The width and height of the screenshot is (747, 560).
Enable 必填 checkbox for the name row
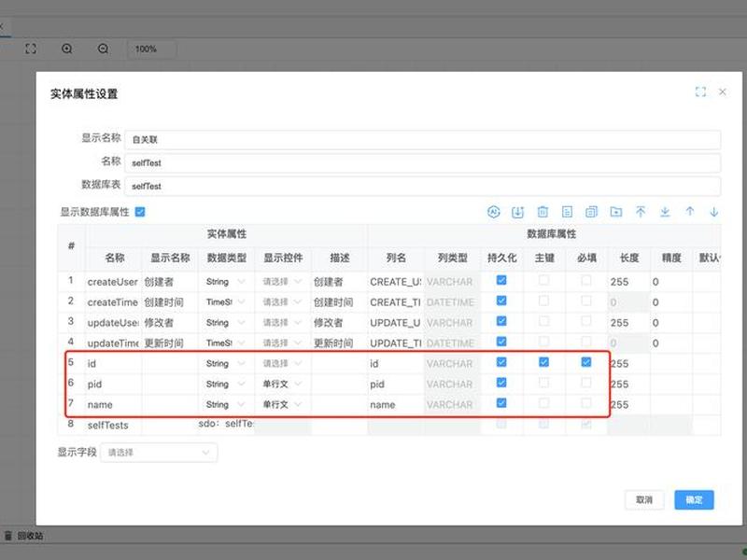pyautogui.click(x=586, y=403)
